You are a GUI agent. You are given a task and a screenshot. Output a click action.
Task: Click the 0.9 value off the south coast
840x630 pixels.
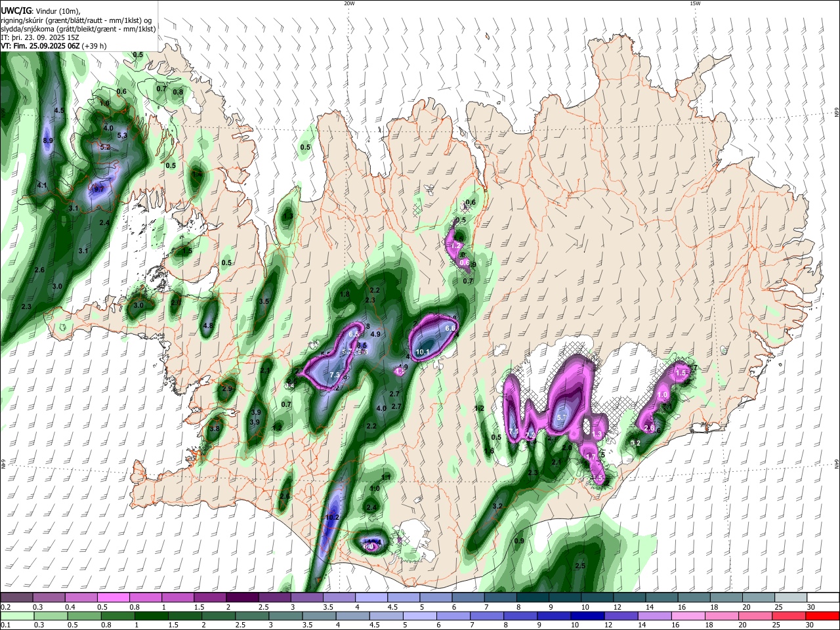[519, 541]
